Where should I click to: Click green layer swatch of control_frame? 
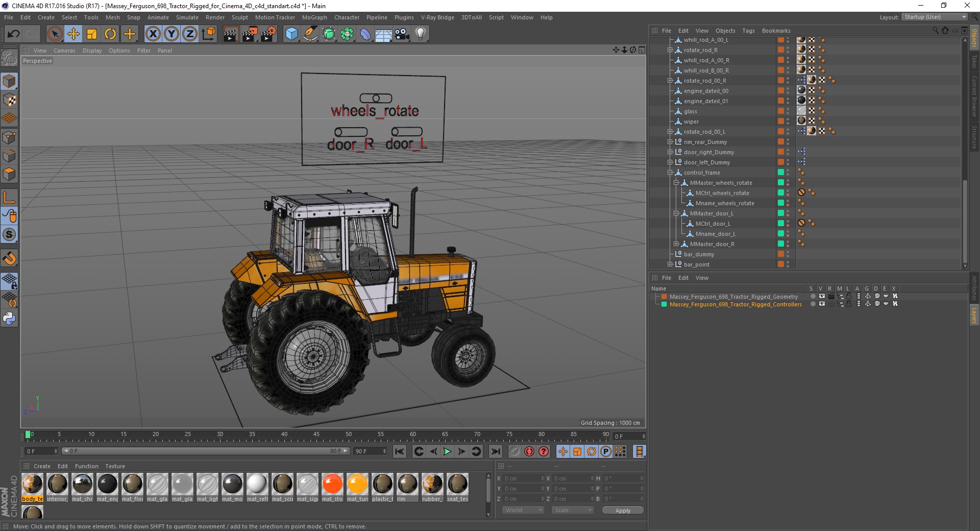tap(780, 172)
